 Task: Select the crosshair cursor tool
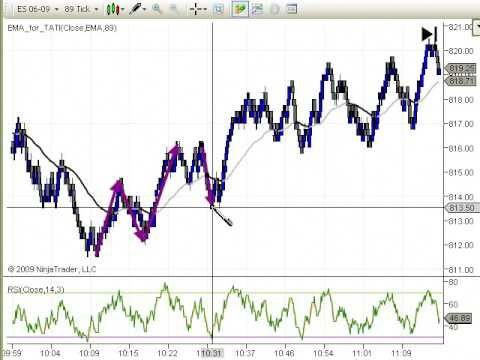click(195, 9)
